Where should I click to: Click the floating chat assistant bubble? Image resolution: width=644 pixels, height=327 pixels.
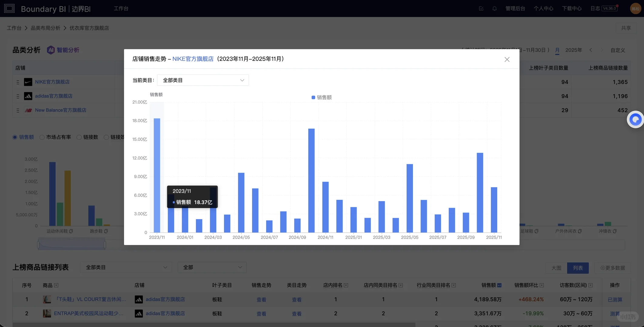[x=635, y=120]
